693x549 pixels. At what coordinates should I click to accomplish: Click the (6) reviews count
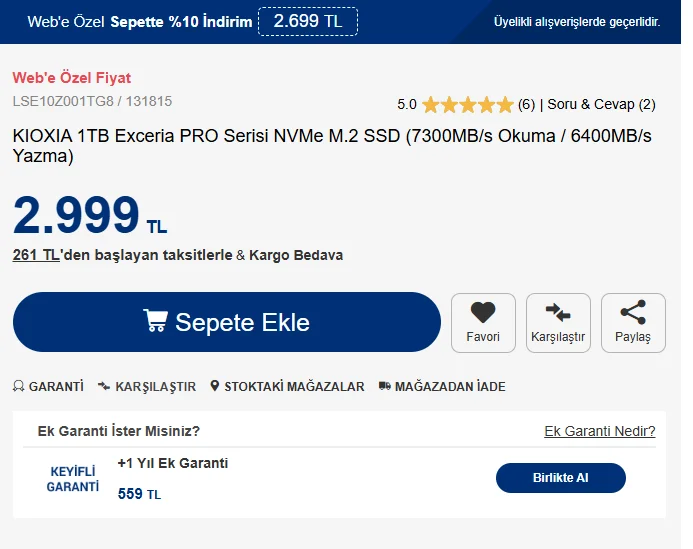526,104
